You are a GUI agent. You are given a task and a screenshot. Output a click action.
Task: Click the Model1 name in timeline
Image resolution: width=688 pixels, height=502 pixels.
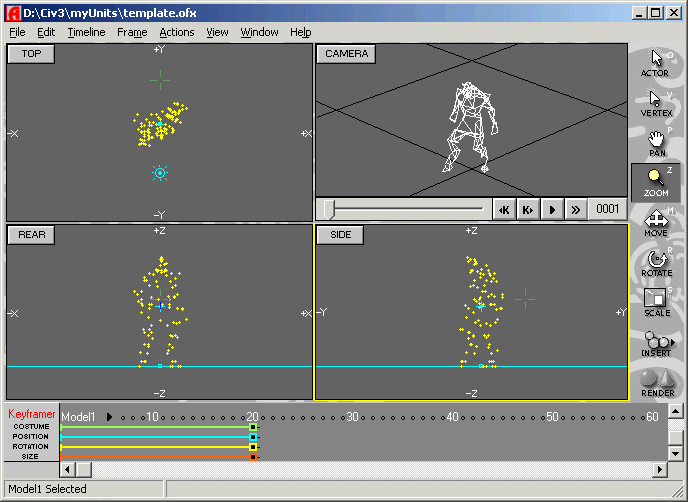(x=78, y=416)
